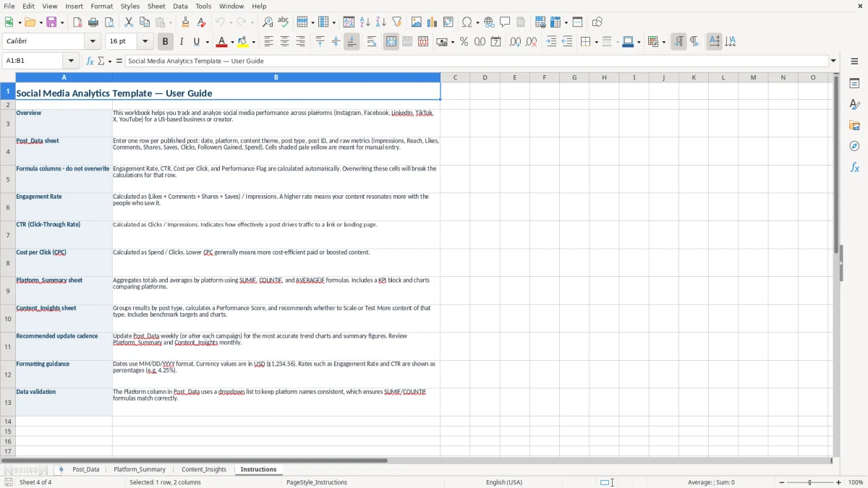Toggle center horizontally alignment
This screenshot has height=488, width=868.
point(284,42)
